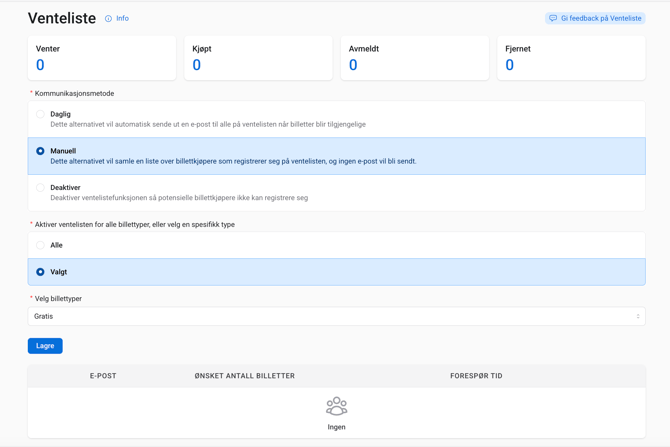
Task: Select the Manuell radio button
Action: [x=40, y=151]
